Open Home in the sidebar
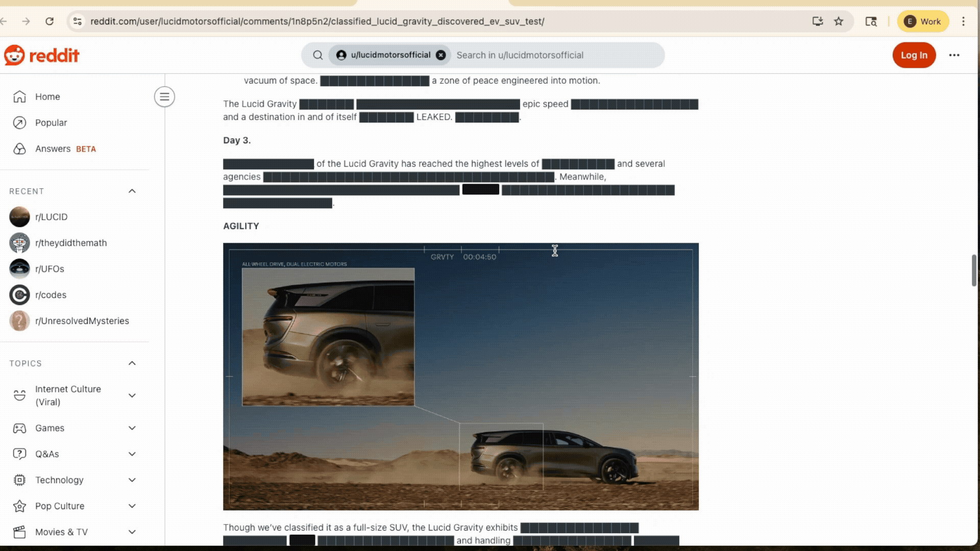This screenshot has height=551, width=980. pos(47,97)
